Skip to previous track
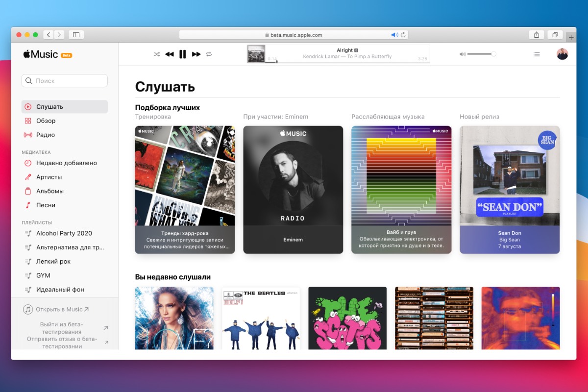The image size is (588, 392). coord(170,54)
